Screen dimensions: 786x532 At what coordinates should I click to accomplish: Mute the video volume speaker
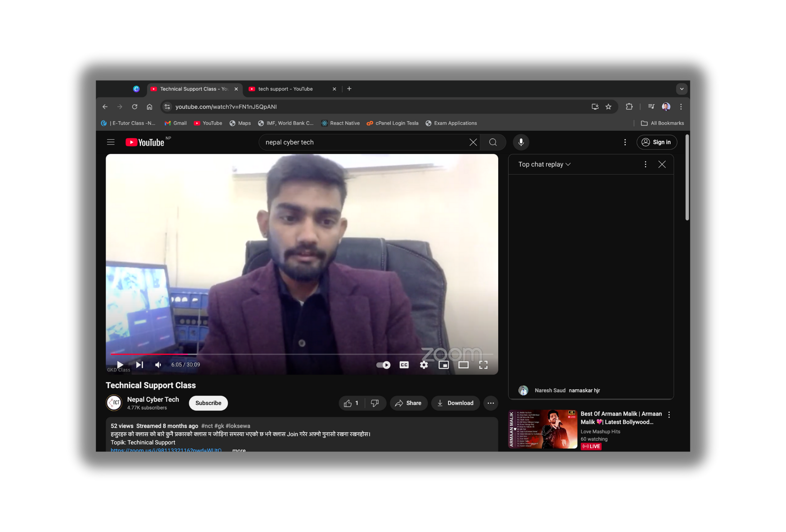coord(158,365)
